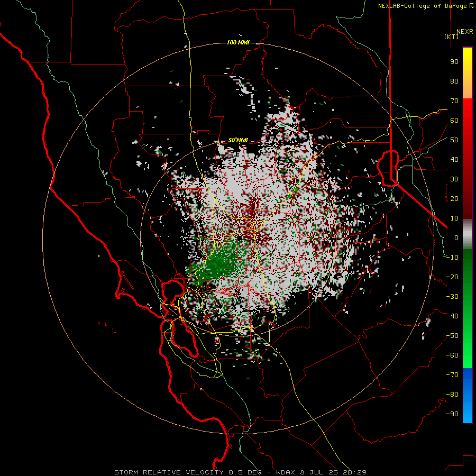Click the -30 knot scale value
Viewport: 476px width, 476px height.
(x=452, y=297)
